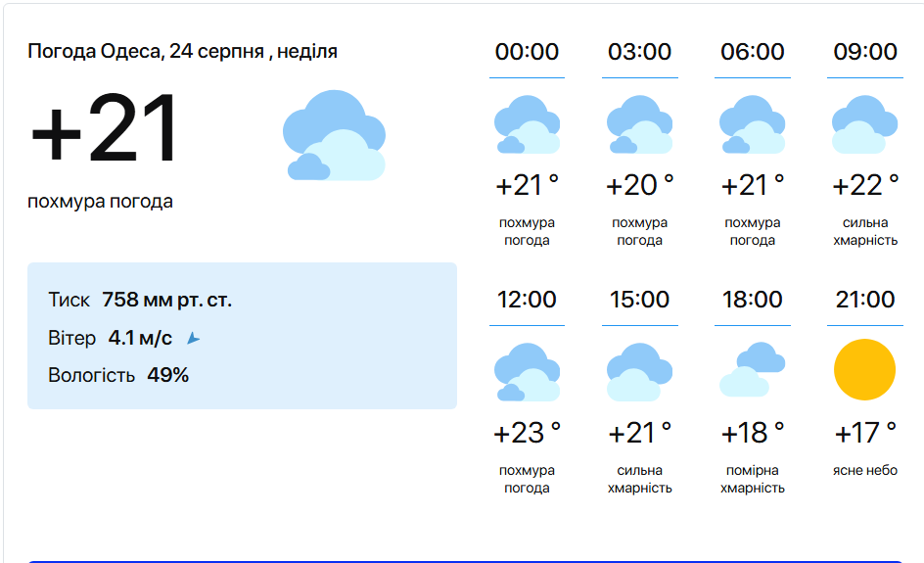
Task: Click the yellow sun icon at 21:00
Action: tap(864, 370)
